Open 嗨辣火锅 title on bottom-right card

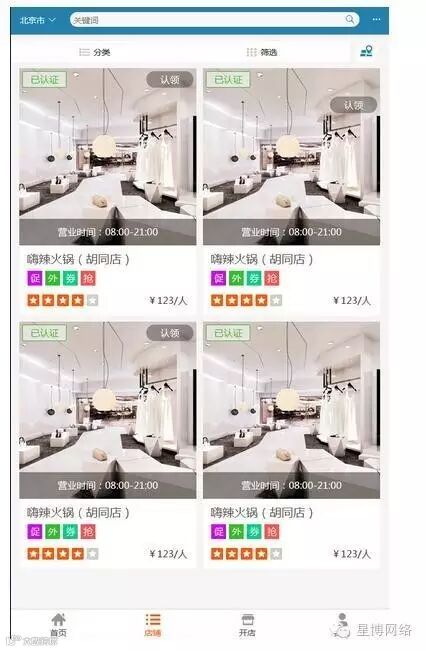(262, 513)
